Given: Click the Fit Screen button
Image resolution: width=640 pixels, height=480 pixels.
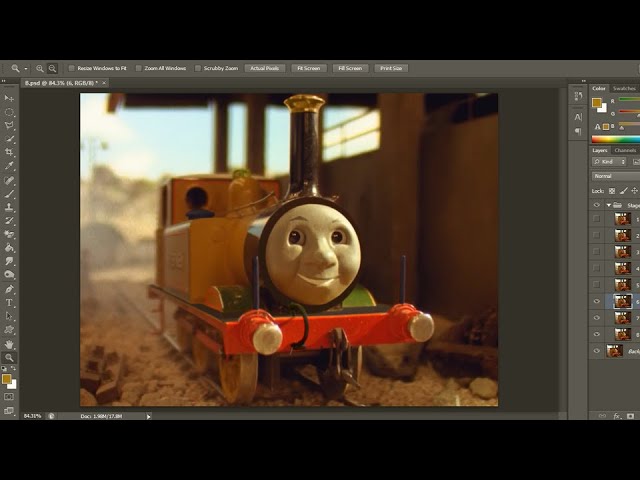Looking at the screenshot, I should pyautogui.click(x=309, y=68).
